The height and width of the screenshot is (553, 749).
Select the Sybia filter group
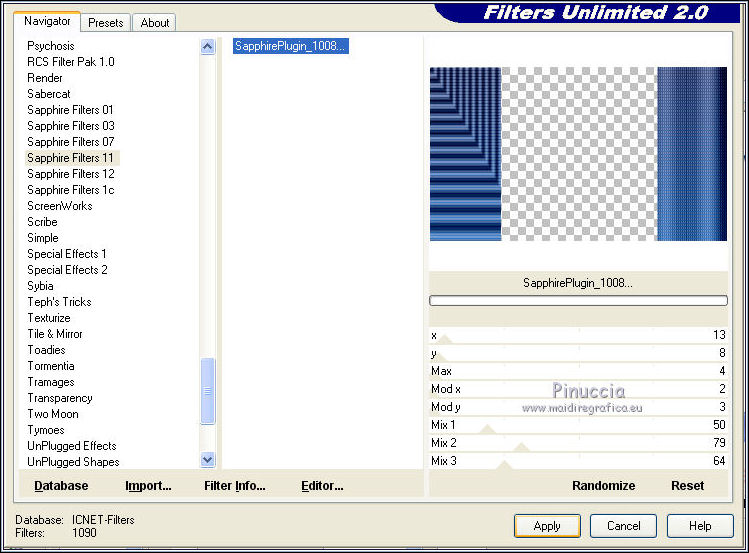(x=40, y=286)
